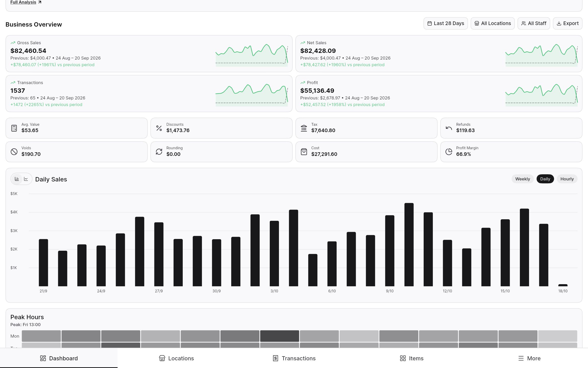Click the Transactions sparkline chart
Screen dimensions: 588x368
(252, 95)
